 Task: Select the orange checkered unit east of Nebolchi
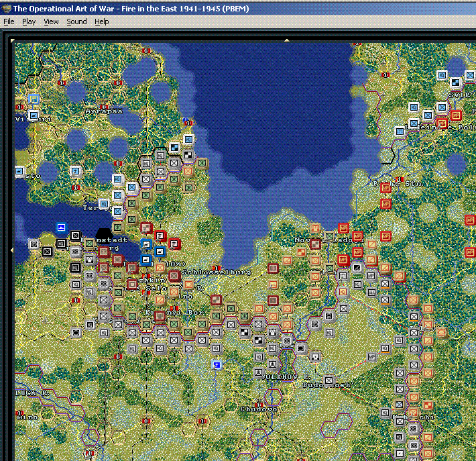428,405
